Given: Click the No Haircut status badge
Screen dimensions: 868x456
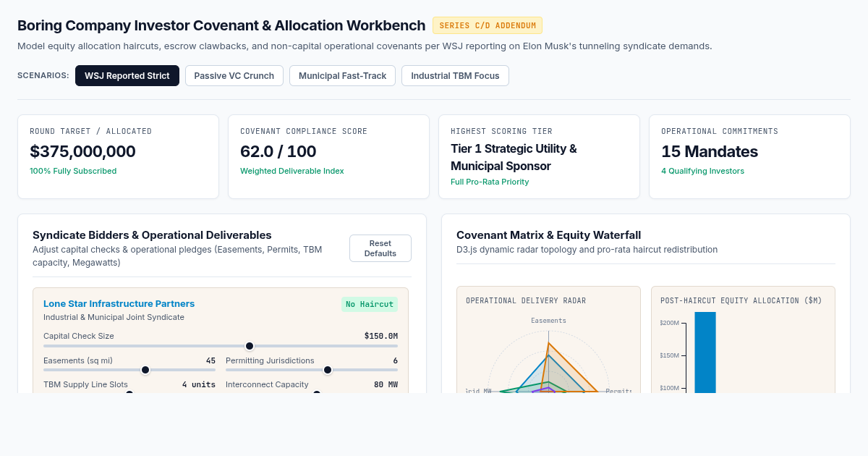Looking at the screenshot, I should [370, 304].
